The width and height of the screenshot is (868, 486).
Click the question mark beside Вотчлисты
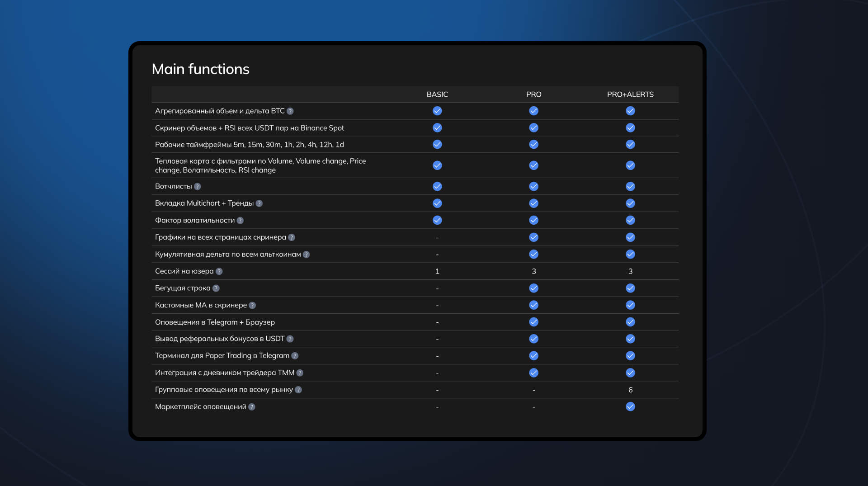[x=198, y=187]
